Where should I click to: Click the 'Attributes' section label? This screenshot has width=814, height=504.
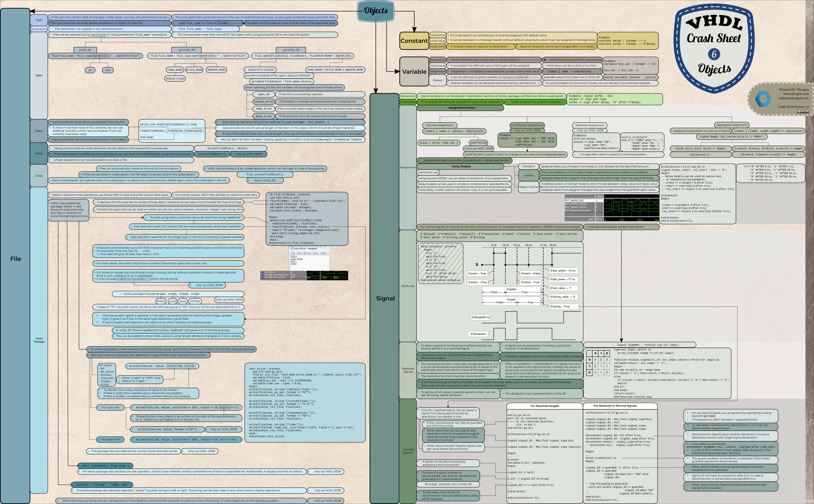pos(408,286)
